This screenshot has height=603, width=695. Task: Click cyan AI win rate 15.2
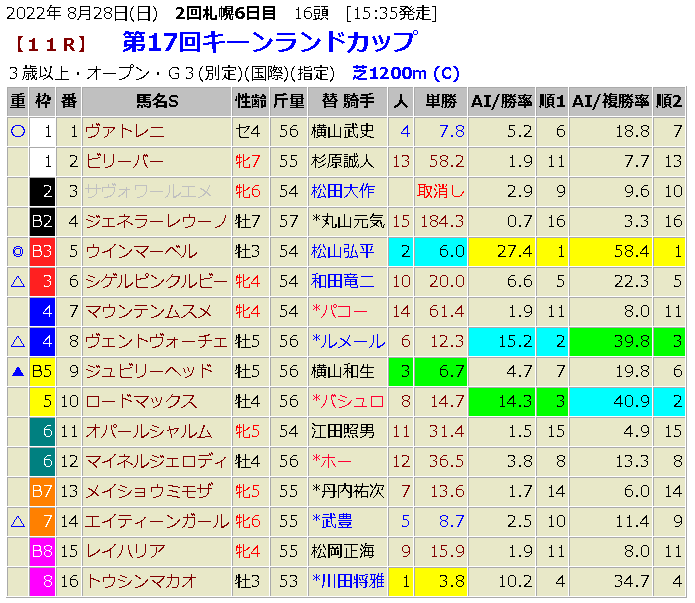(502, 341)
